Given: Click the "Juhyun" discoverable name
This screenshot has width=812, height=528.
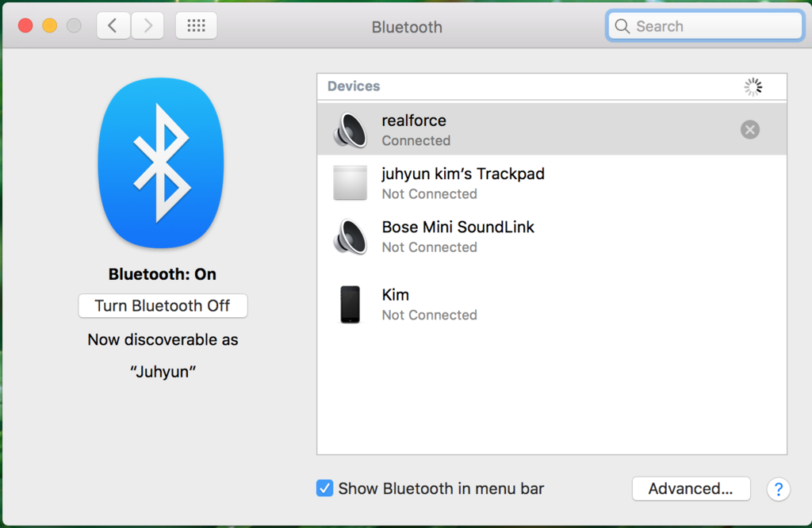Looking at the screenshot, I should point(163,371).
